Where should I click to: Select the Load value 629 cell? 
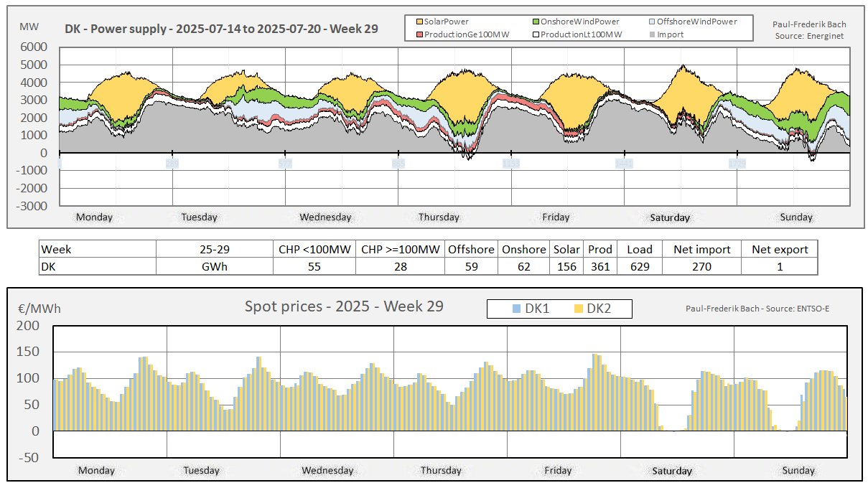tap(639, 266)
